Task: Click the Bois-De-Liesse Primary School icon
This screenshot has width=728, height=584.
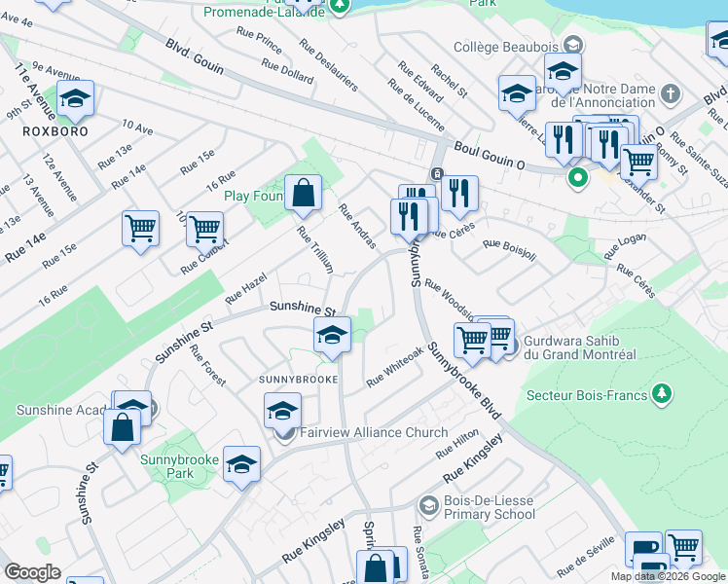Action: (x=428, y=506)
